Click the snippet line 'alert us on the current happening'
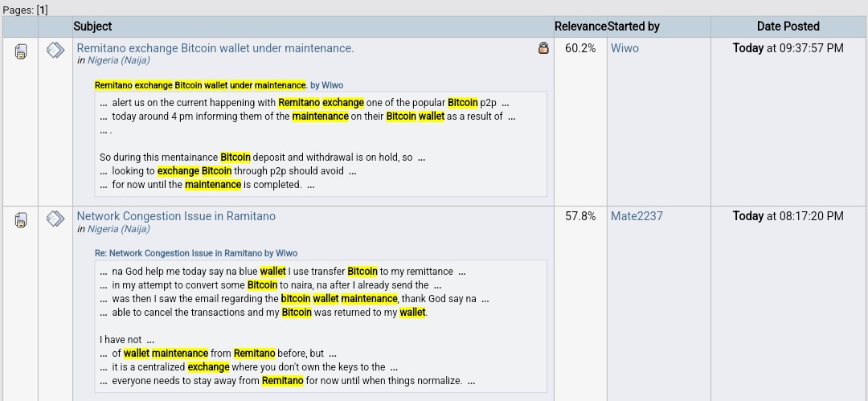 pos(305,103)
